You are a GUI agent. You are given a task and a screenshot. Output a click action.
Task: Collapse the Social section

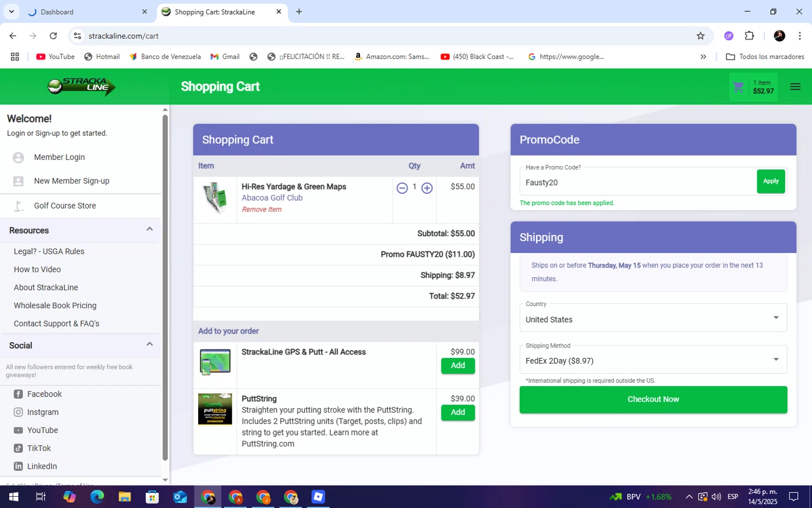click(x=149, y=344)
